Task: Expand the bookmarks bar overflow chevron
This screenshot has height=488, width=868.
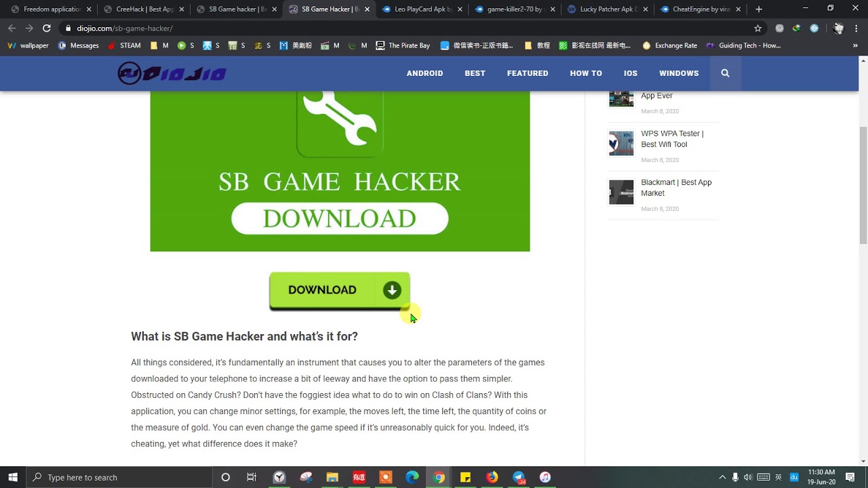Action: (x=856, y=45)
